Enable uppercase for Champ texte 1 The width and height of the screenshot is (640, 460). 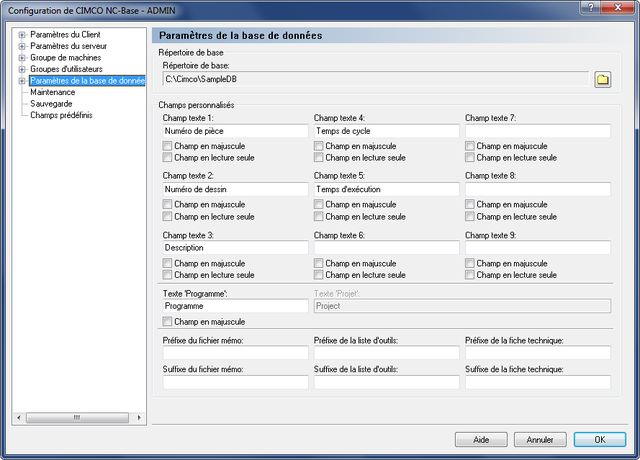167,146
